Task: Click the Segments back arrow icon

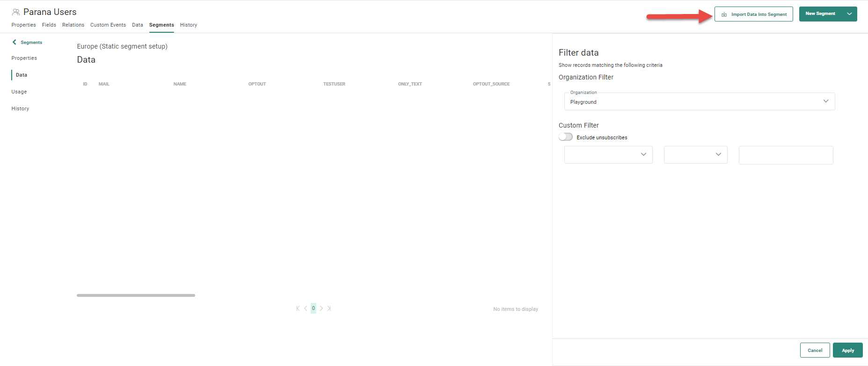Action: [15, 42]
